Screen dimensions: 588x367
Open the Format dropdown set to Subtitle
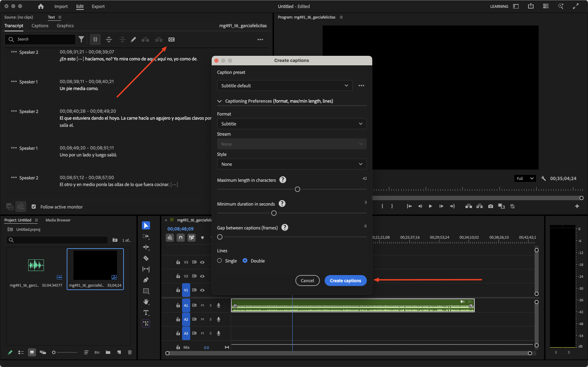point(292,124)
